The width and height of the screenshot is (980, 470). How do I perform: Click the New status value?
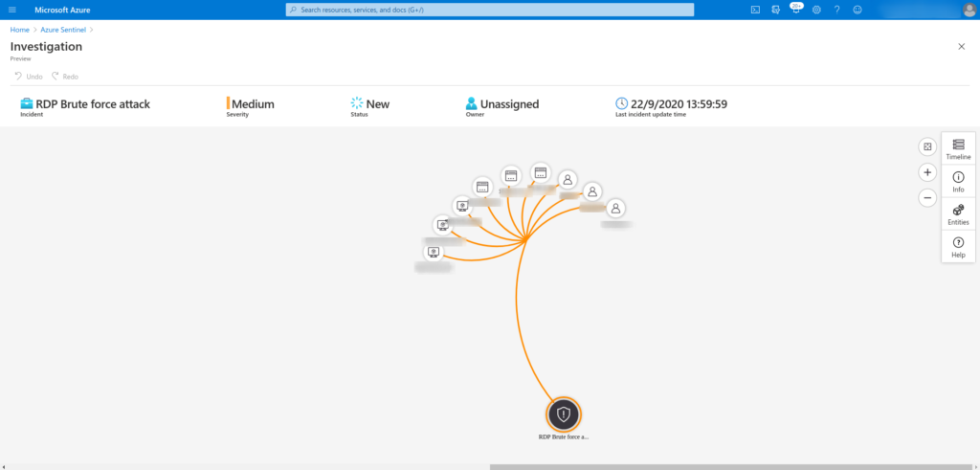(377, 103)
